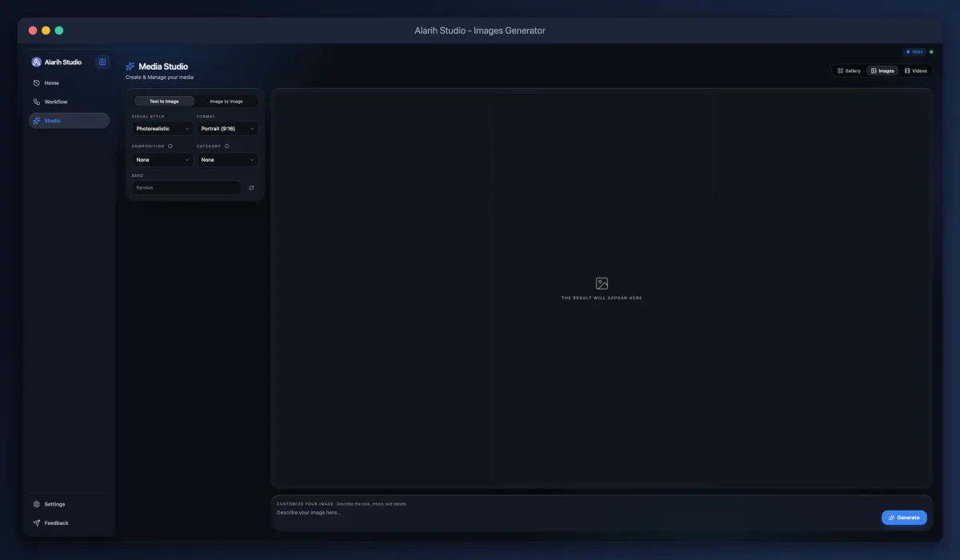Switch to the Image to Image tab
The image size is (960, 560).
coord(226,102)
